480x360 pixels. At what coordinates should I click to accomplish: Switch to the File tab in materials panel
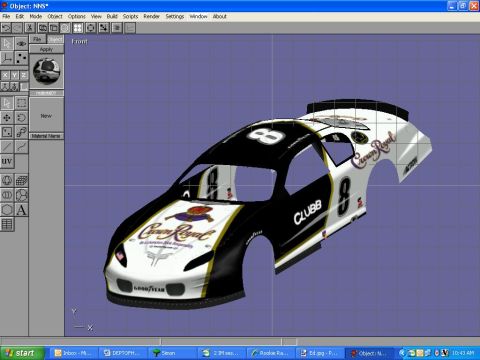(37, 39)
